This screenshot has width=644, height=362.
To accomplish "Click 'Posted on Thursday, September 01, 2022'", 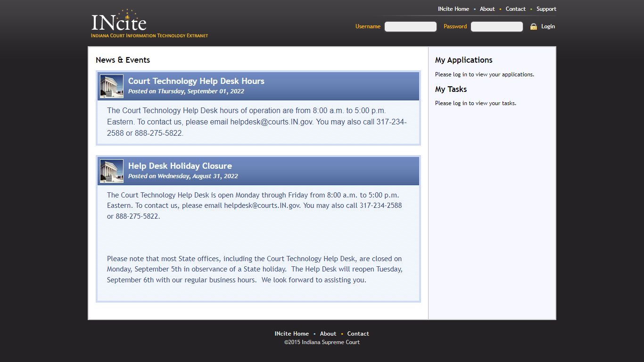I will (186, 91).
